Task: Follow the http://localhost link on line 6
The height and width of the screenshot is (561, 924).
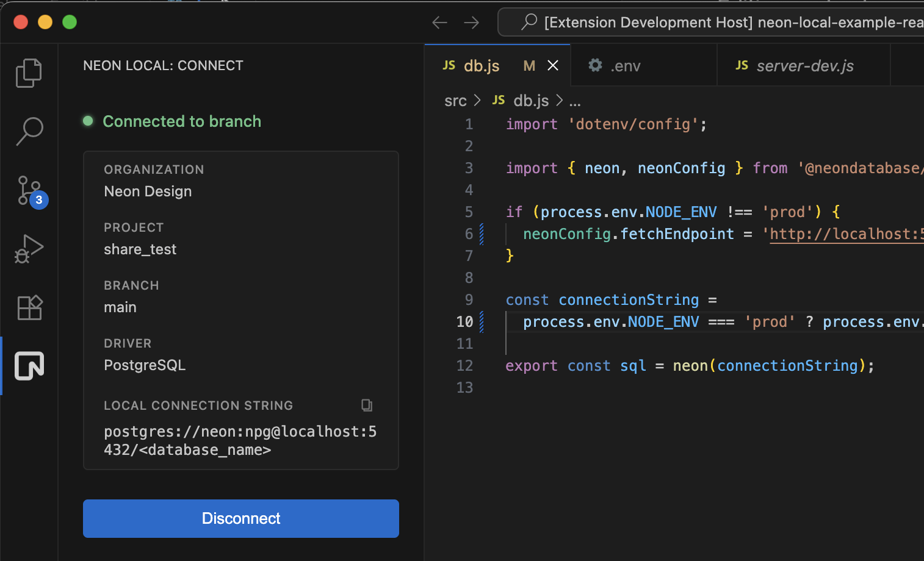Action: (x=846, y=234)
